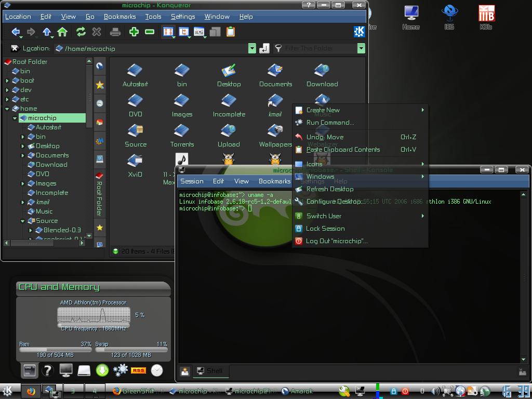The height and width of the screenshot is (399, 532).
Task: Collapse the home folder in tree
Action: pos(7,109)
